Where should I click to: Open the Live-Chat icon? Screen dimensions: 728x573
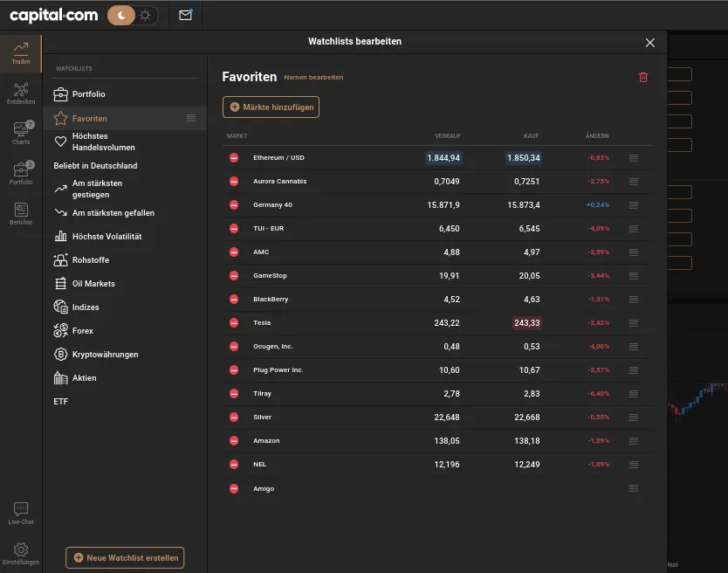click(21, 513)
